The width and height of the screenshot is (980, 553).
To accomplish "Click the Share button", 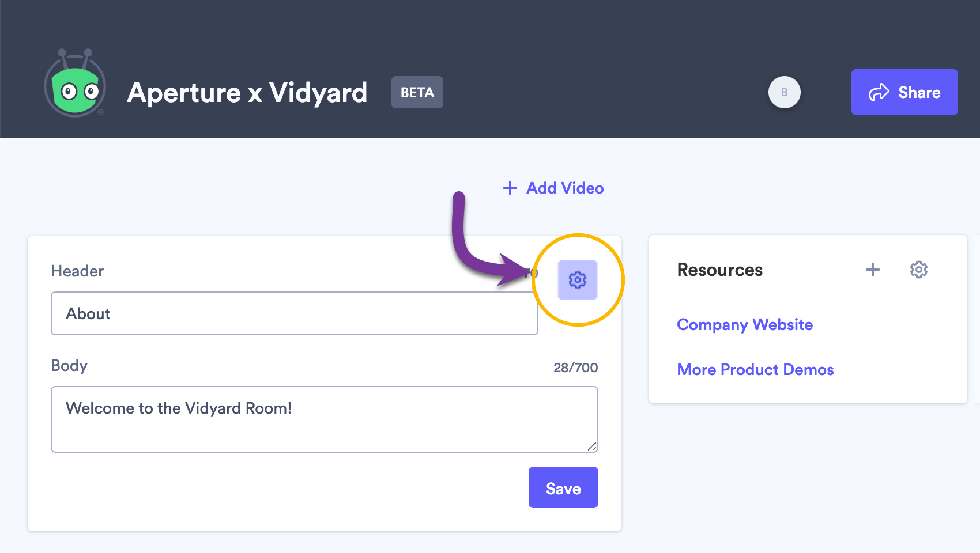I will click(x=904, y=92).
